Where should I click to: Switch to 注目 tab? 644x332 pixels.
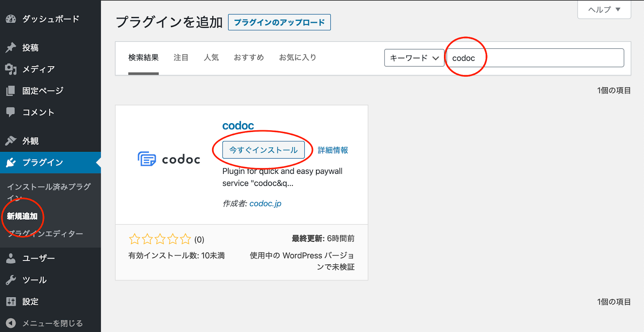(x=181, y=58)
